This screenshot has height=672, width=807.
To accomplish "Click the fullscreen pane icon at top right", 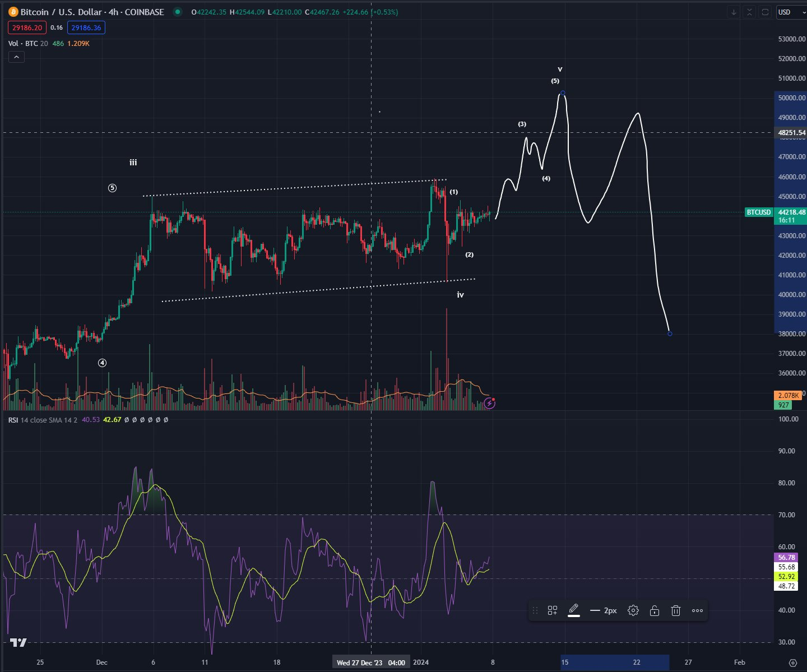I will click(x=766, y=12).
